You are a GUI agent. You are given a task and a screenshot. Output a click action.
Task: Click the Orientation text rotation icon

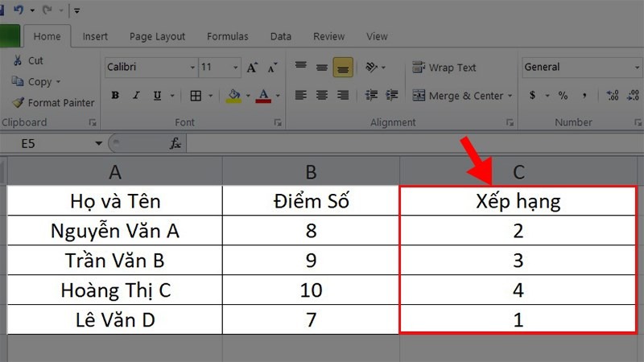click(371, 67)
